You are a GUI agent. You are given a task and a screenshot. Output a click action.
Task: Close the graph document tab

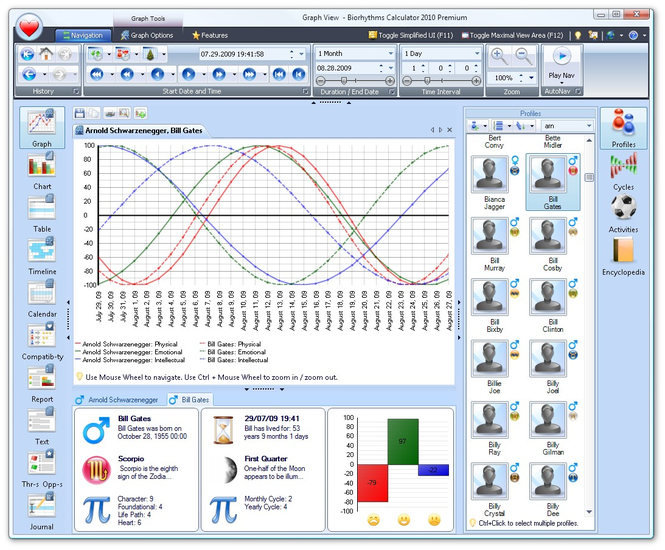coord(450,130)
